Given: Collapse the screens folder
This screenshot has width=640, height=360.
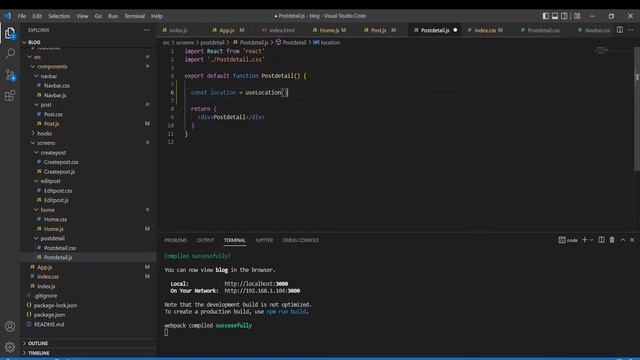Looking at the screenshot, I should click(88, 143).
